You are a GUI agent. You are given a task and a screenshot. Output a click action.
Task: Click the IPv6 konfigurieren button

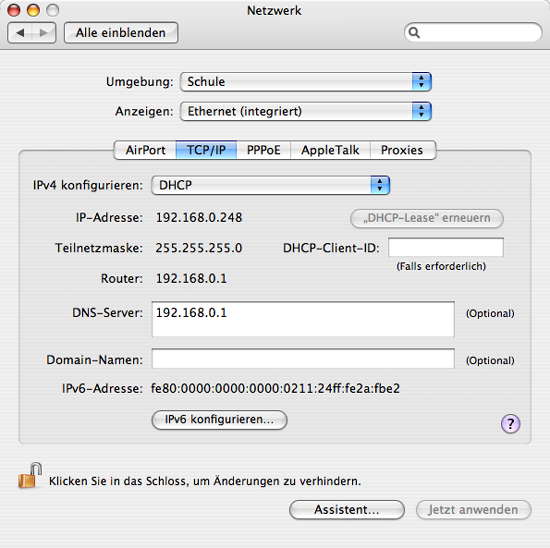click(x=219, y=420)
